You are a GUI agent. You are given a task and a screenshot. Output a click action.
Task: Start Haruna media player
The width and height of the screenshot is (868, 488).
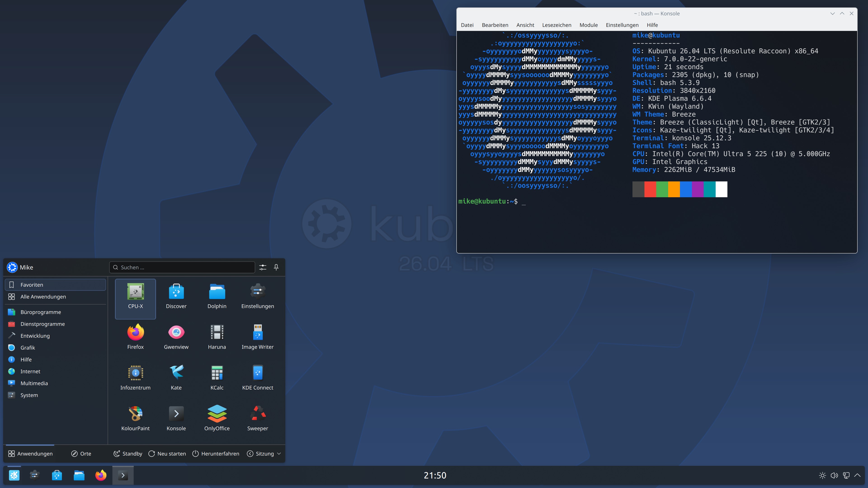pyautogui.click(x=217, y=340)
